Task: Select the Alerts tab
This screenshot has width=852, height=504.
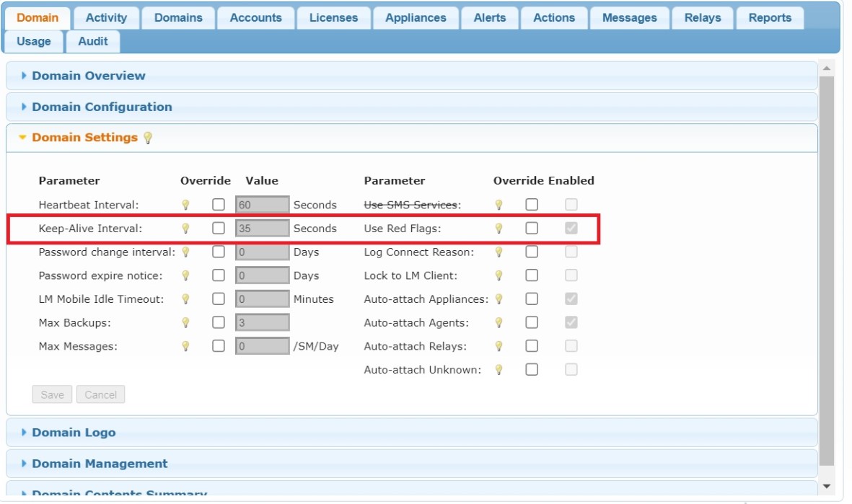Action: pos(490,18)
